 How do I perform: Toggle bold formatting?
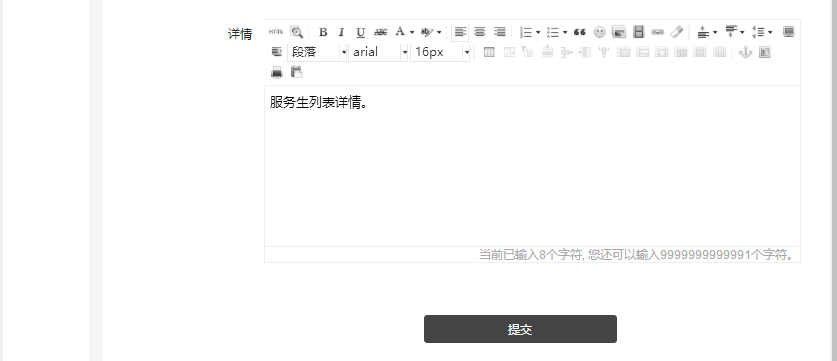click(323, 32)
